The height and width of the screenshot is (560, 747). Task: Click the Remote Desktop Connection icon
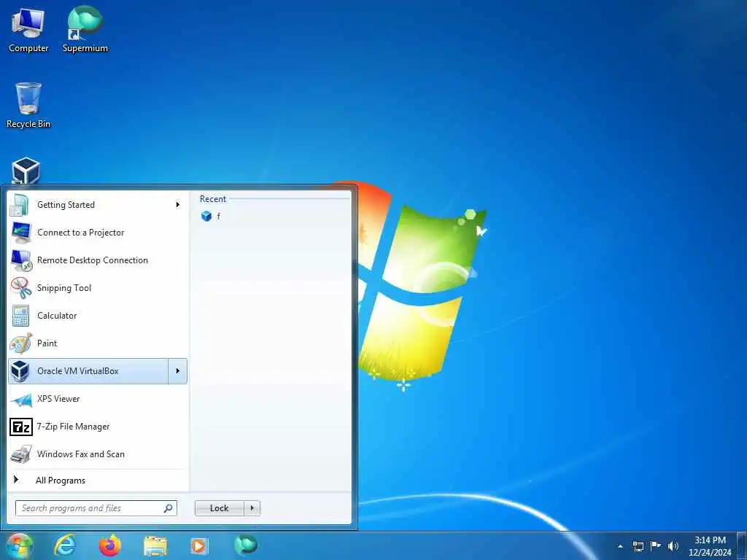click(x=21, y=260)
